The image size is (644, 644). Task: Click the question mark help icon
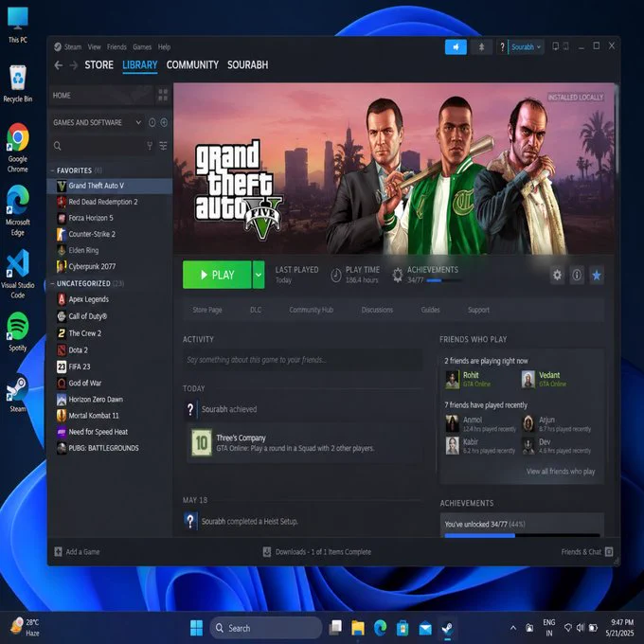tap(502, 46)
